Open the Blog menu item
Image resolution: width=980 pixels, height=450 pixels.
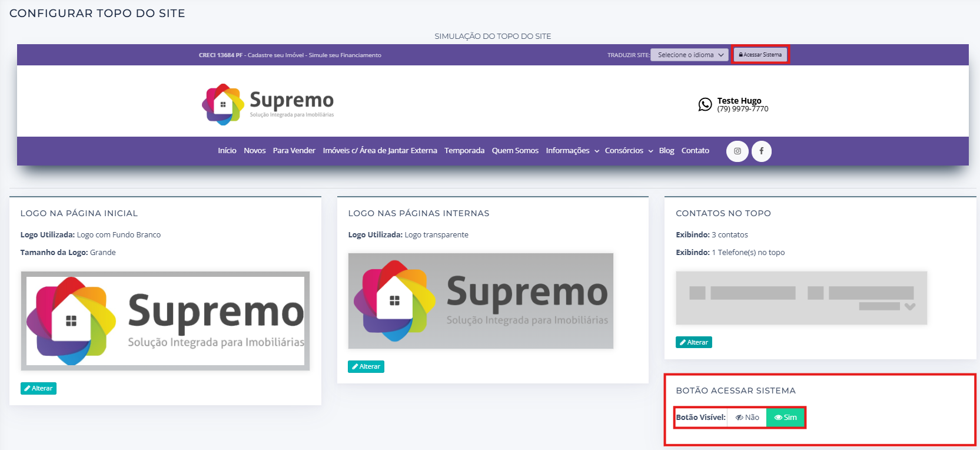(x=666, y=151)
